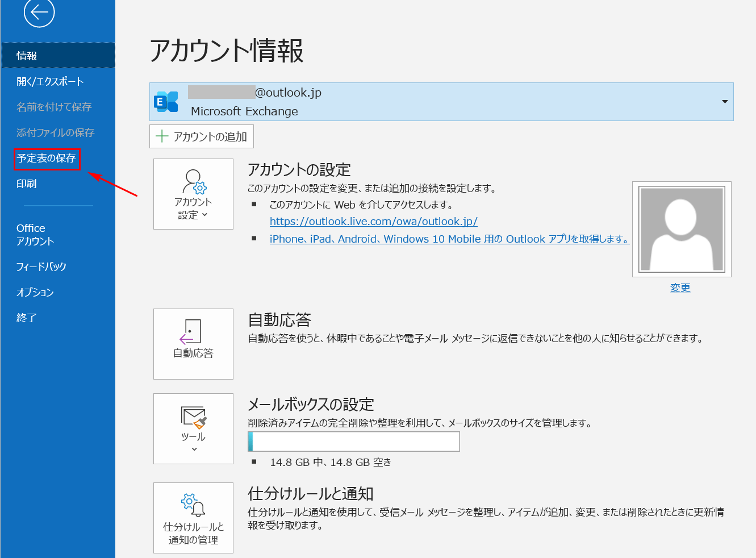This screenshot has height=558, width=756.
Task: Click the profile picture placeholder
Action: (682, 229)
